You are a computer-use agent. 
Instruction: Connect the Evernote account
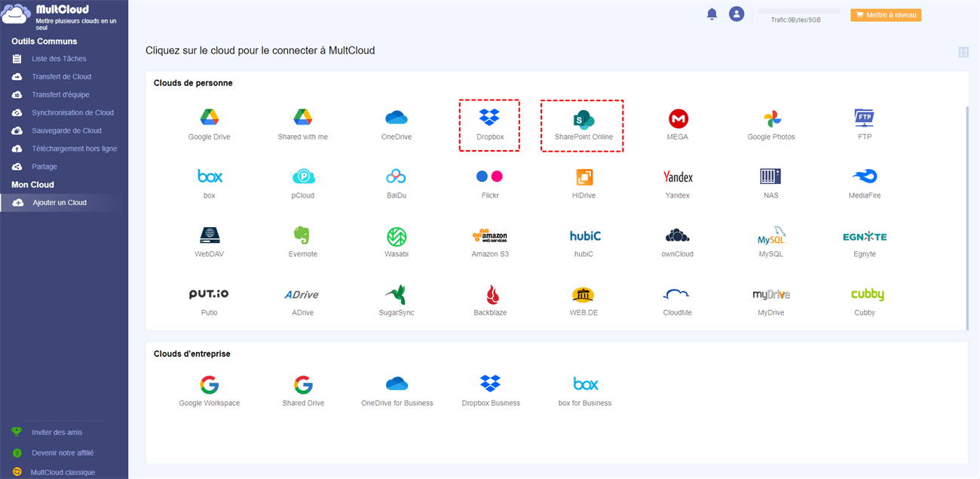point(303,242)
